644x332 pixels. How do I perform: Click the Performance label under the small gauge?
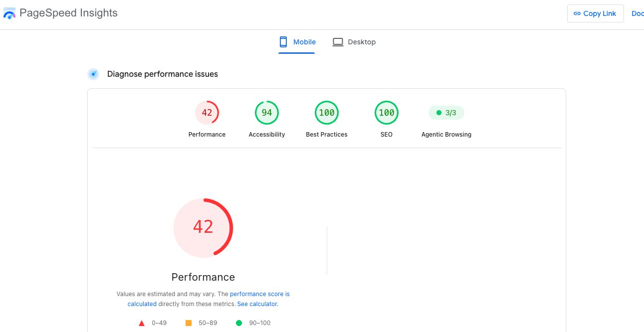(207, 135)
